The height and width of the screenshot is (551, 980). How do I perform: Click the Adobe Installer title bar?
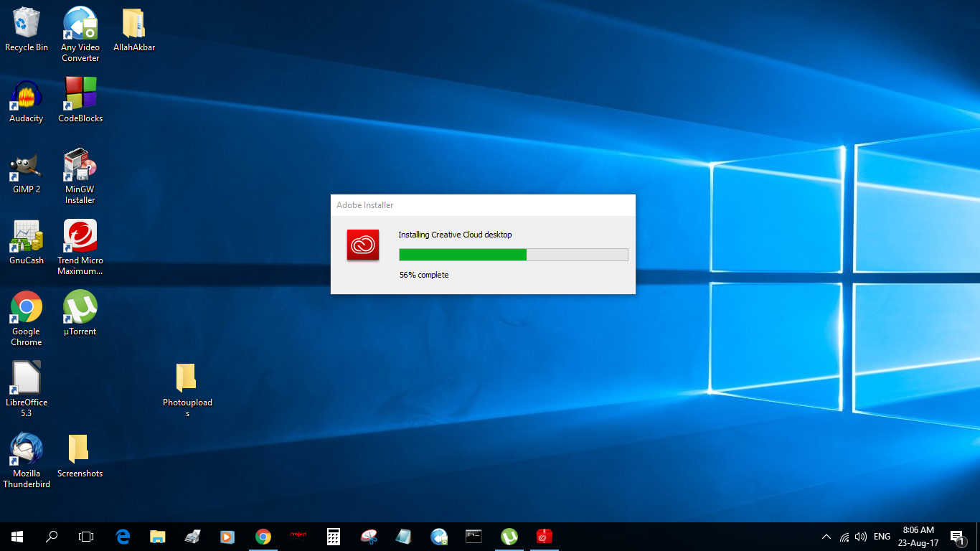pyautogui.click(x=483, y=205)
